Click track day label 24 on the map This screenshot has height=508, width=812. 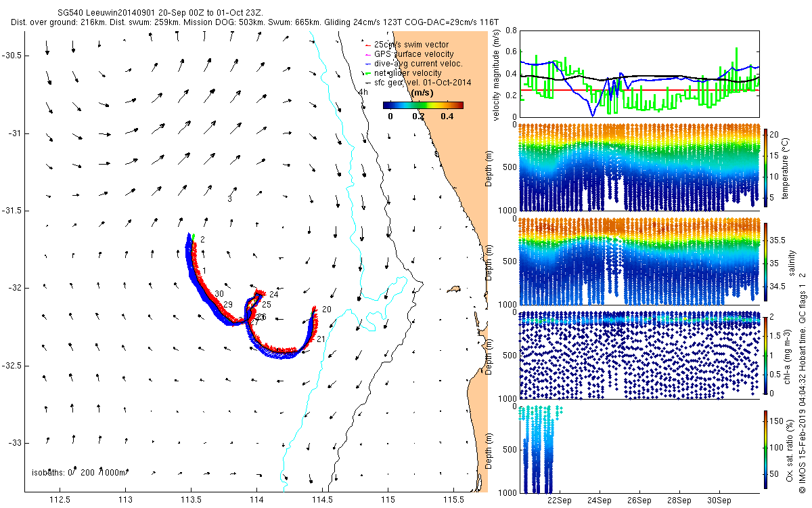tap(273, 295)
